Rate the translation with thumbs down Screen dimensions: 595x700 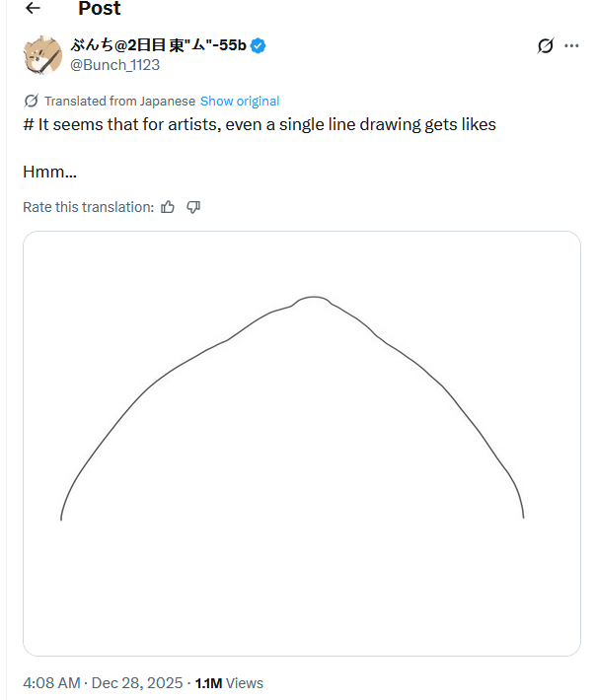coord(193,207)
